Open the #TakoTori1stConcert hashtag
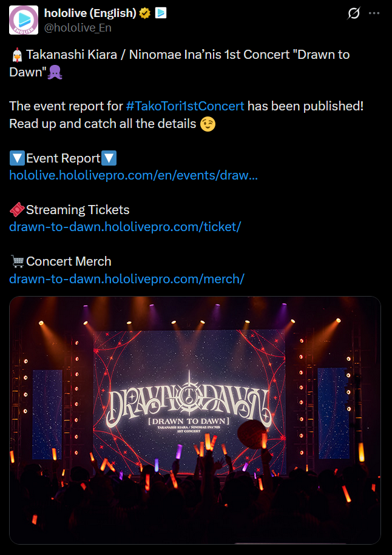392x555 pixels. coord(185,106)
